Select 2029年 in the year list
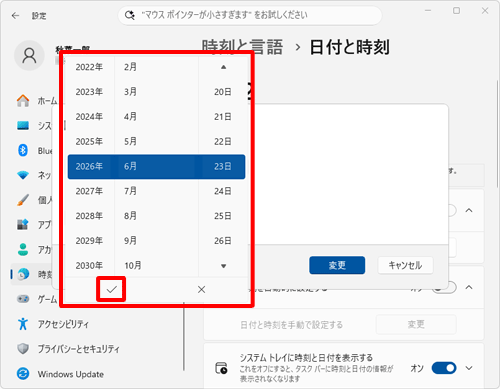 click(89, 241)
